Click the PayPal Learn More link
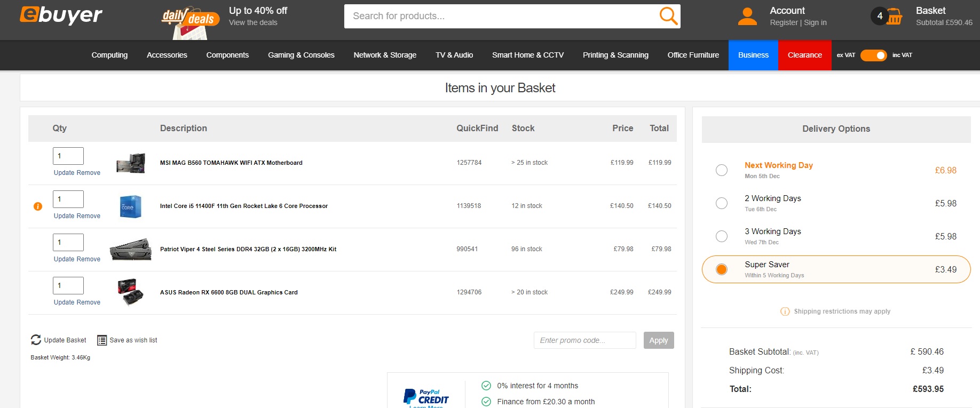 [426, 406]
